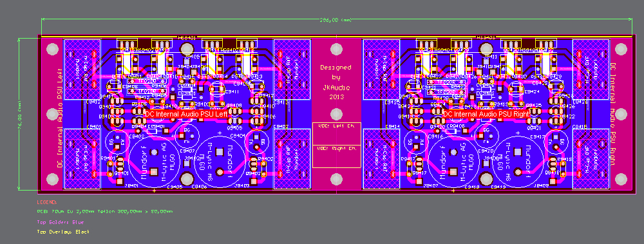This screenshot has width=644, height=244.
Task: Click the Q9421 transistor designator
Action: 535,128
